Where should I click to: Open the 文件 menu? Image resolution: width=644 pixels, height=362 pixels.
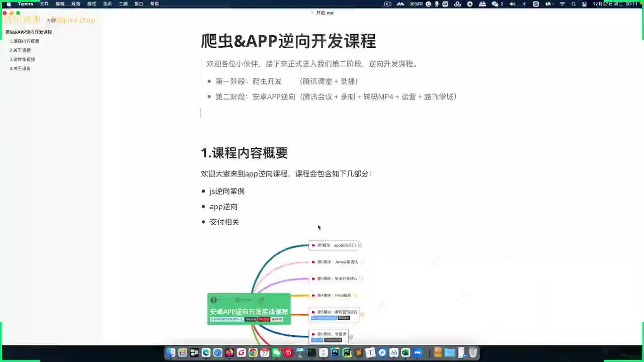point(44,4)
